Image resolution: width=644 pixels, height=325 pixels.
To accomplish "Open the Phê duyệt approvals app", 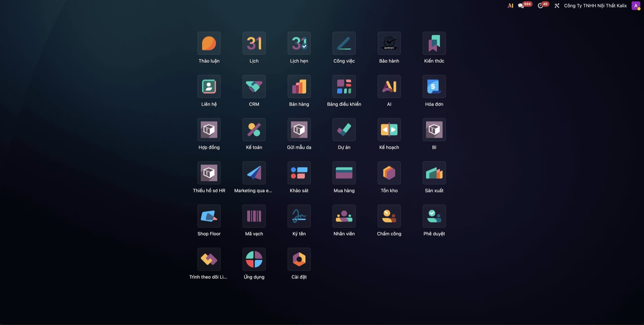I will click(434, 216).
